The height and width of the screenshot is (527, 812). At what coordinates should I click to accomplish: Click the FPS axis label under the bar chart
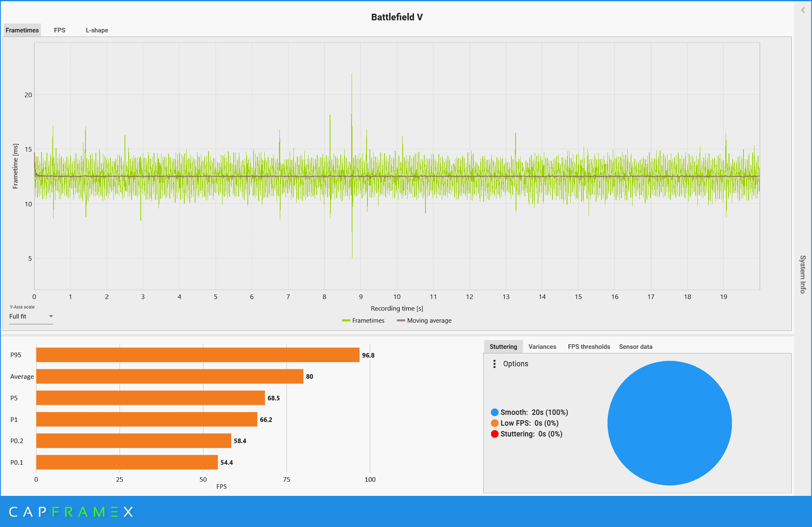221,487
